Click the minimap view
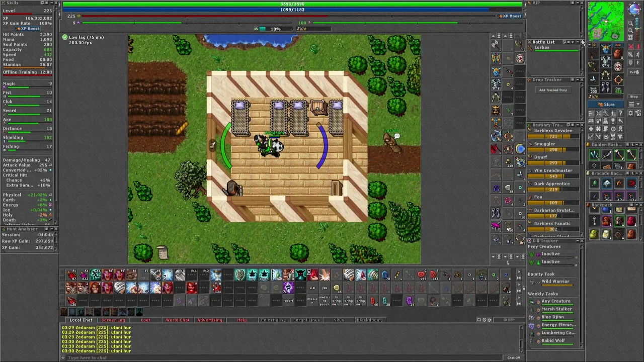This screenshot has width=644, height=362. tap(606, 21)
